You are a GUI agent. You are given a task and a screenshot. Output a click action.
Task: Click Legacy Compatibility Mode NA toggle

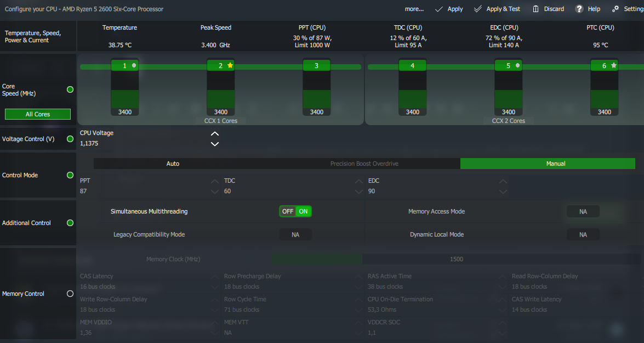(295, 234)
